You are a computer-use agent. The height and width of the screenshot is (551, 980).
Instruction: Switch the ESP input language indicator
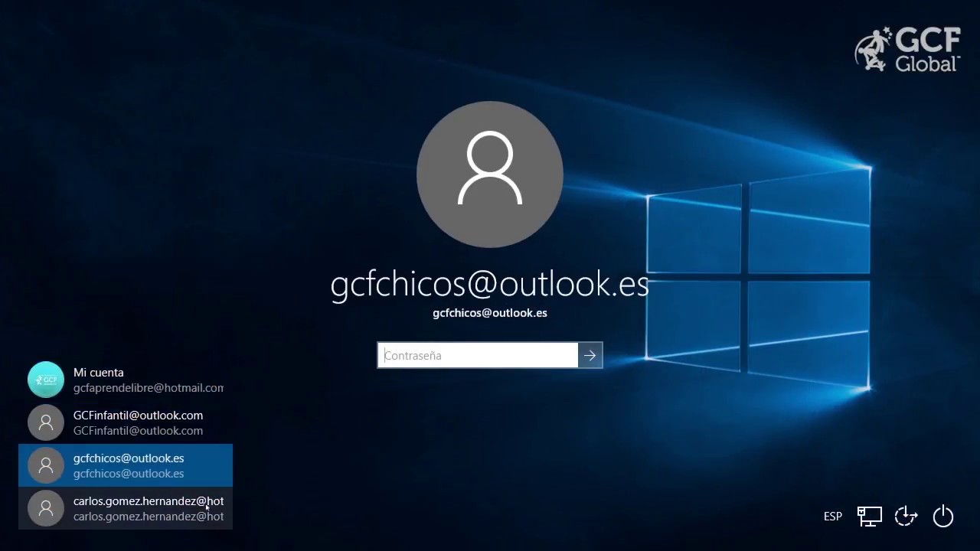(x=833, y=517)
